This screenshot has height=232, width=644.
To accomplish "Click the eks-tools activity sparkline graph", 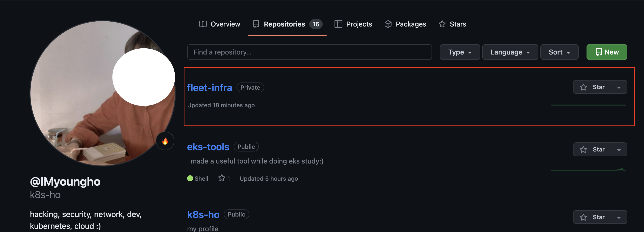I will (588, 169).
